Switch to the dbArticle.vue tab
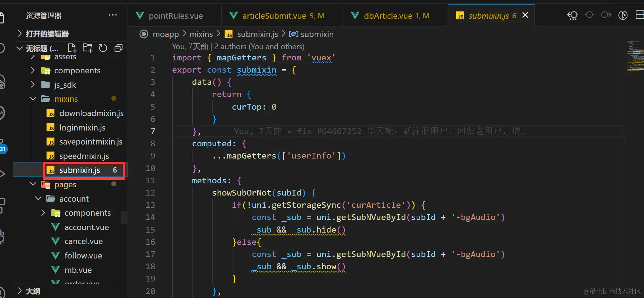The image size is (644, 298). (395, 15)
